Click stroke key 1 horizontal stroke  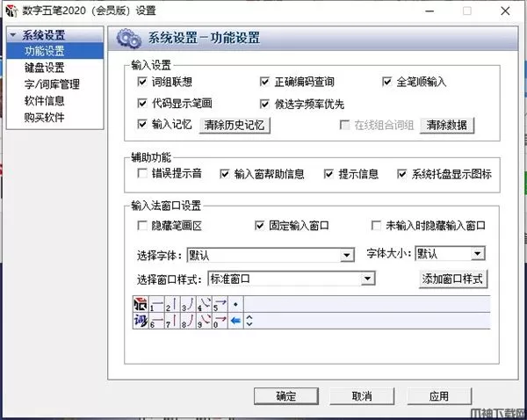click(156, 304)
